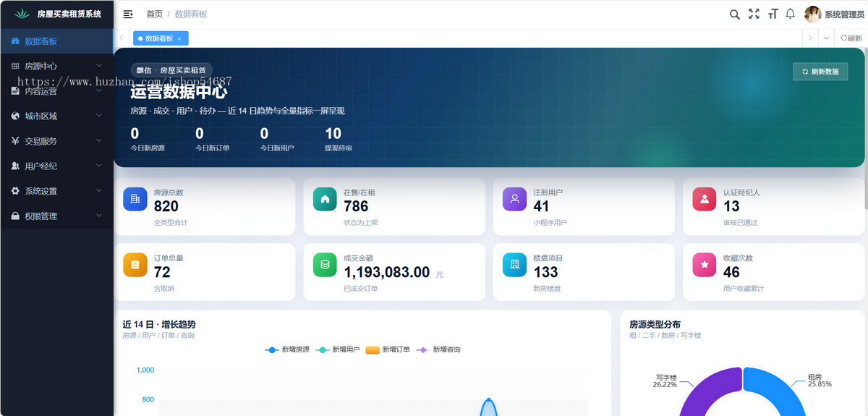868x416 pixels.
Task: Expand the 权限管理 menu chevron
Action: click(x=99, y=216)
